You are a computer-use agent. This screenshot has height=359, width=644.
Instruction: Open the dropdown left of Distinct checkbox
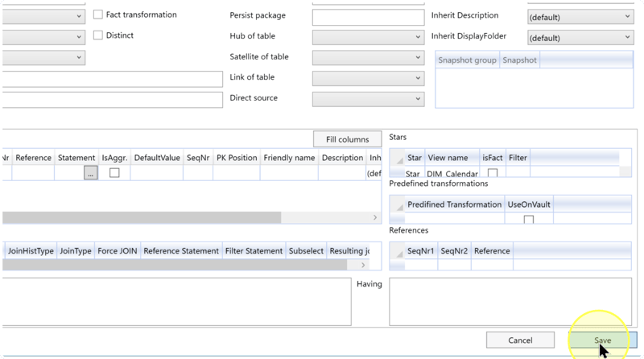pos(43,37)
